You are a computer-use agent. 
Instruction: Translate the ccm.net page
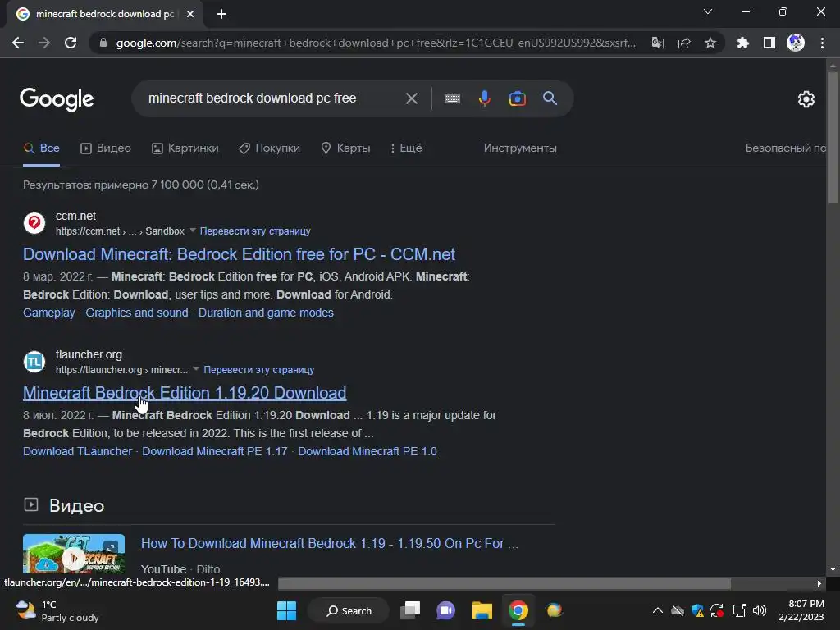[x=255, y=231]
